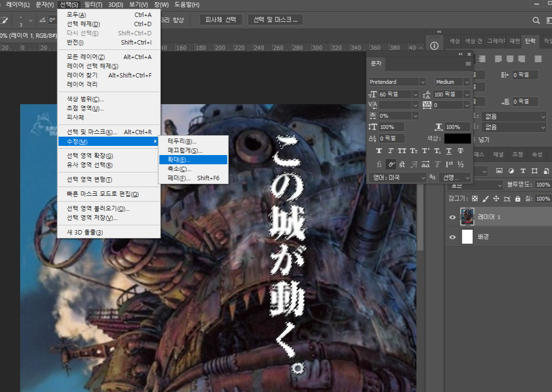Click the 불투명도 100% opacity field

point(543,185)
